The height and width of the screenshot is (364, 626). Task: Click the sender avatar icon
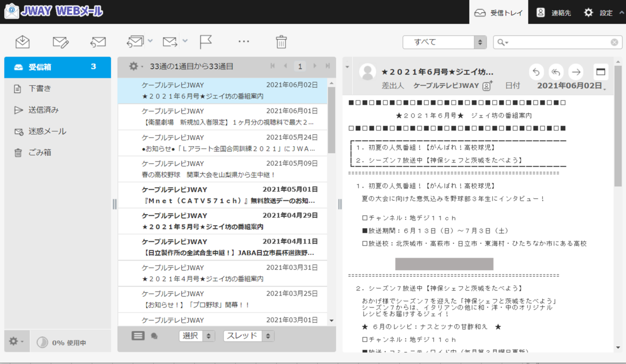click(367, 72)
